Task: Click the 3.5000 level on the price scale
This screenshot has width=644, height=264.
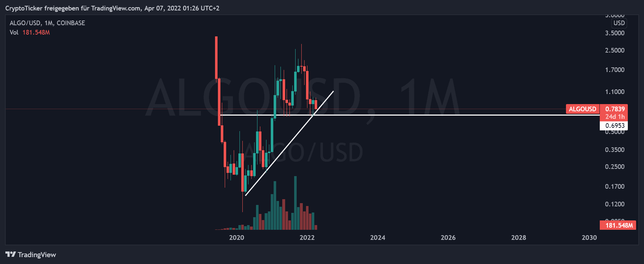Action: (615, 33)
